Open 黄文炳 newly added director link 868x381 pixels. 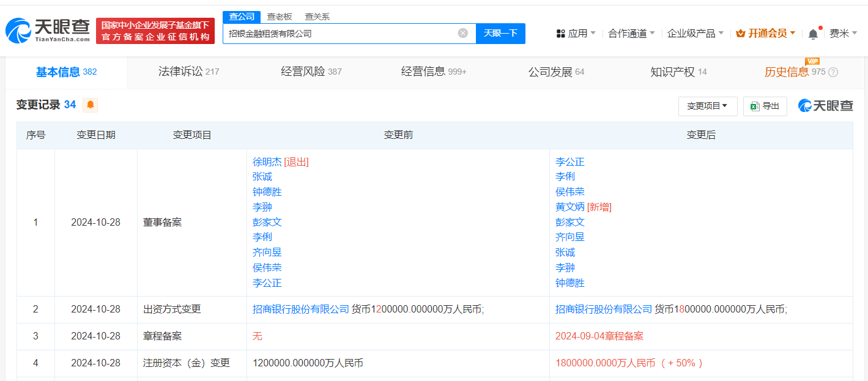(x=570, y=207)
